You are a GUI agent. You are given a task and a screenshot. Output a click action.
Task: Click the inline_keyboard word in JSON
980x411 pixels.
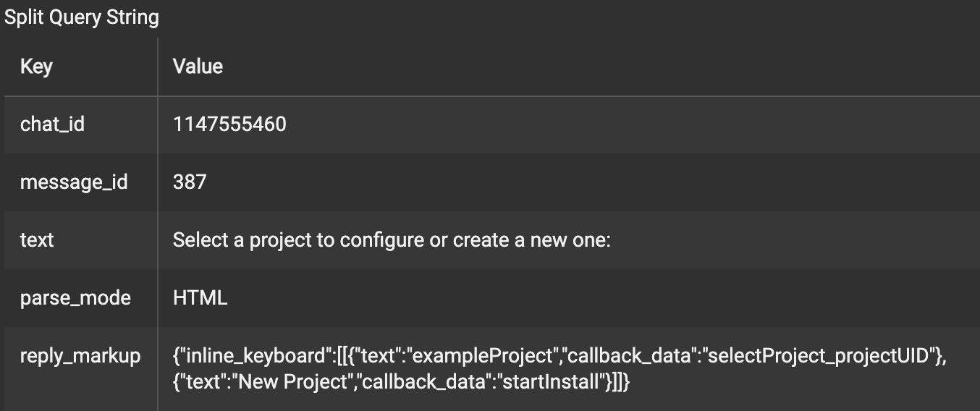(257, 356)
